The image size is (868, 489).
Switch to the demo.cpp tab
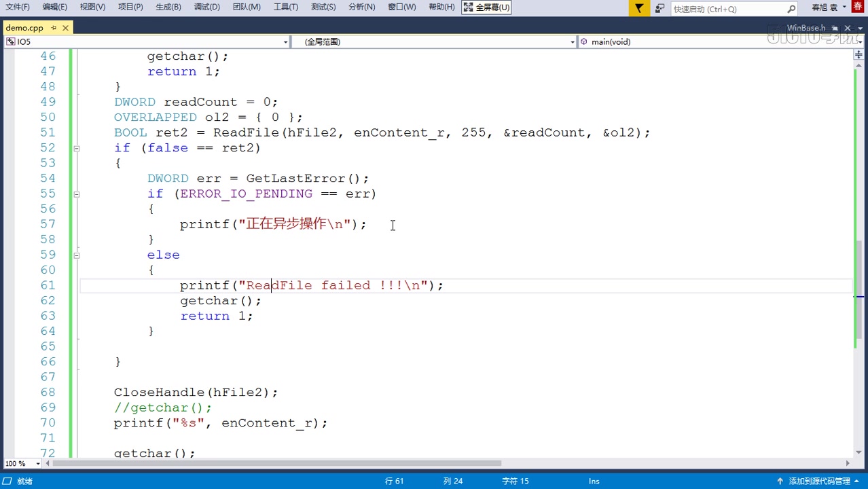[x=25, y=28]
